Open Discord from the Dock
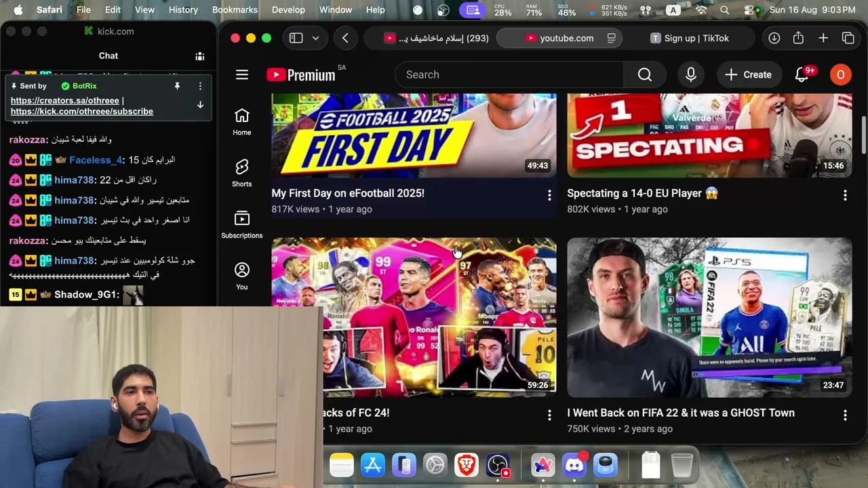Viewport: 868px width, 488px height. [574, 465]
